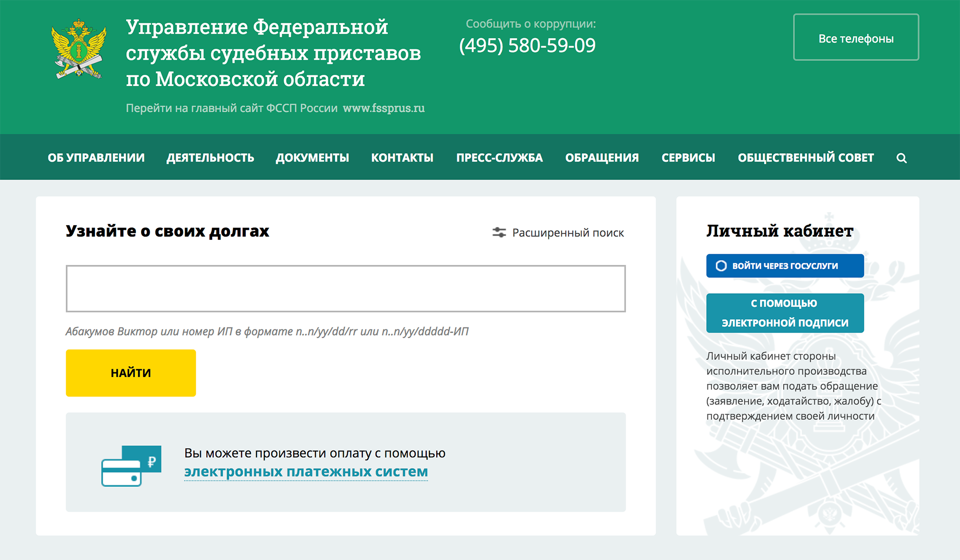
Task: Open the site search magnifier icon
Action: [x=901, y=158]
